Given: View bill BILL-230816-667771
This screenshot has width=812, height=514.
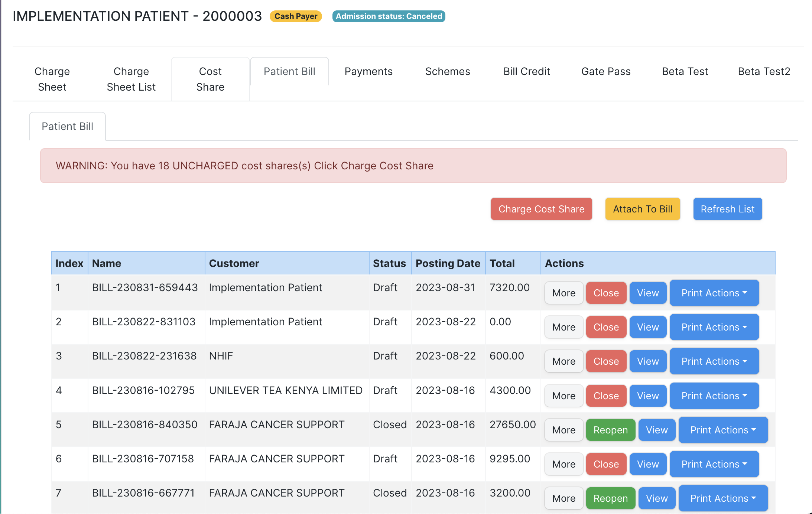Looking at the screenshot, I should point(657,498).
